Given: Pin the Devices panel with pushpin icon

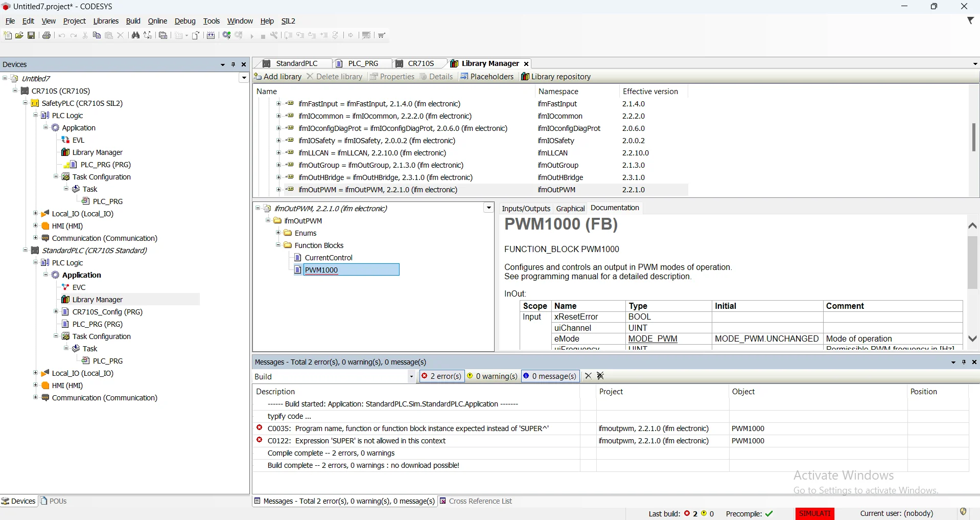Looking at the screenshot, I should click(233, 64).
